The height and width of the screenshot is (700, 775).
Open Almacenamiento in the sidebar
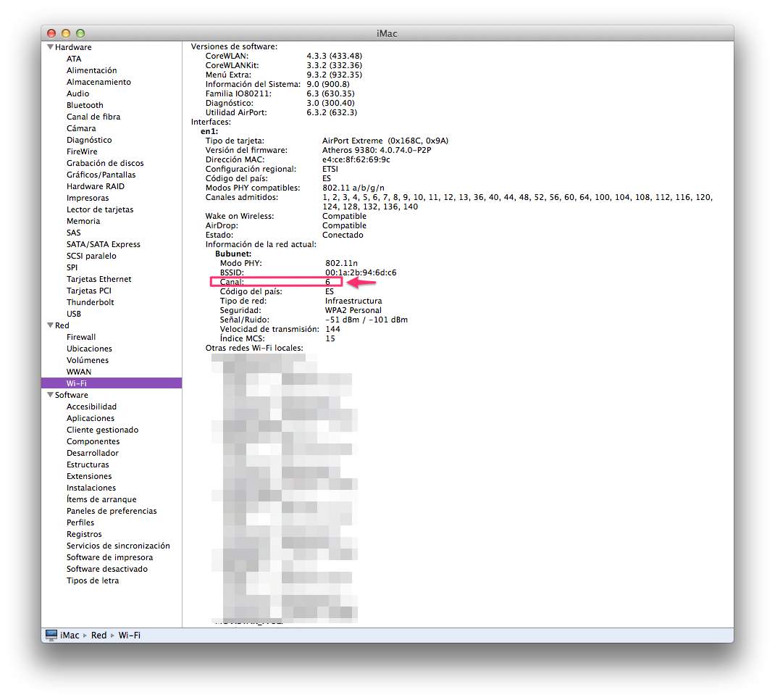tap(99, 82)
